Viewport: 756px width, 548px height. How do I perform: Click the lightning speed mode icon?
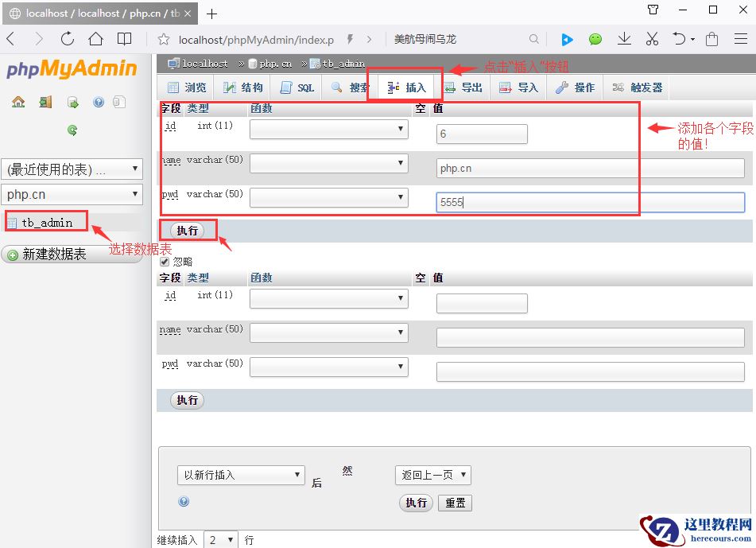pos(351,39)
